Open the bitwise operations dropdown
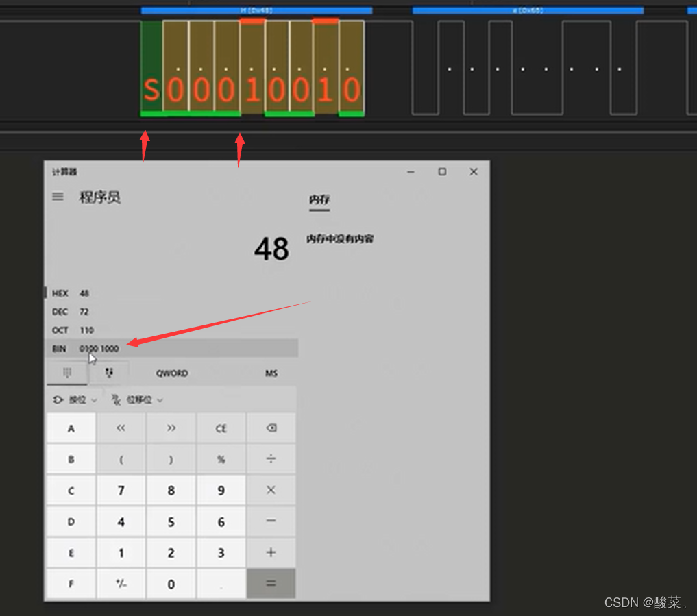Viewport: 697px width, 616px height. pyautogui.click(x=75, y=400)
